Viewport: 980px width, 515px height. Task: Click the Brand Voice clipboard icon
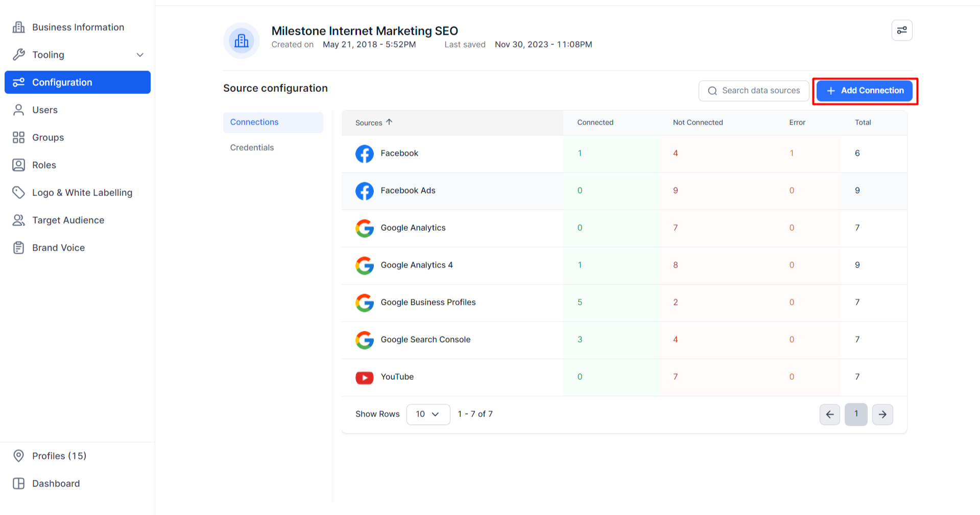point(18,248)
